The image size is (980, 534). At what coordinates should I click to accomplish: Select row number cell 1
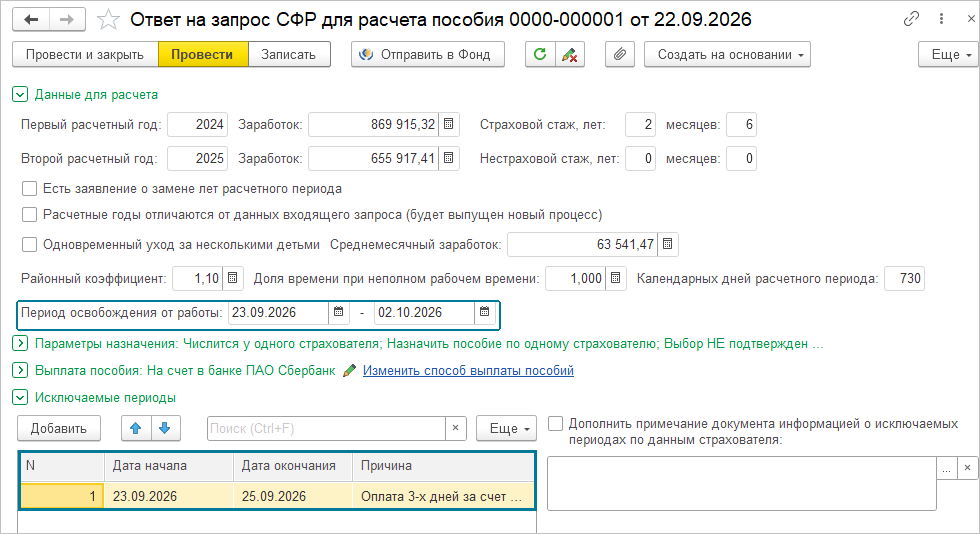tap(62, 496)
